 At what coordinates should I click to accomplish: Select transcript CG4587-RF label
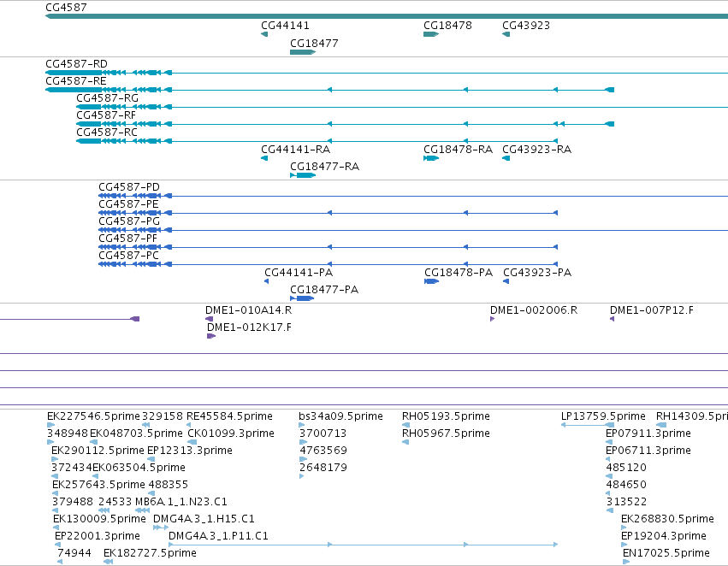[106, 115]
